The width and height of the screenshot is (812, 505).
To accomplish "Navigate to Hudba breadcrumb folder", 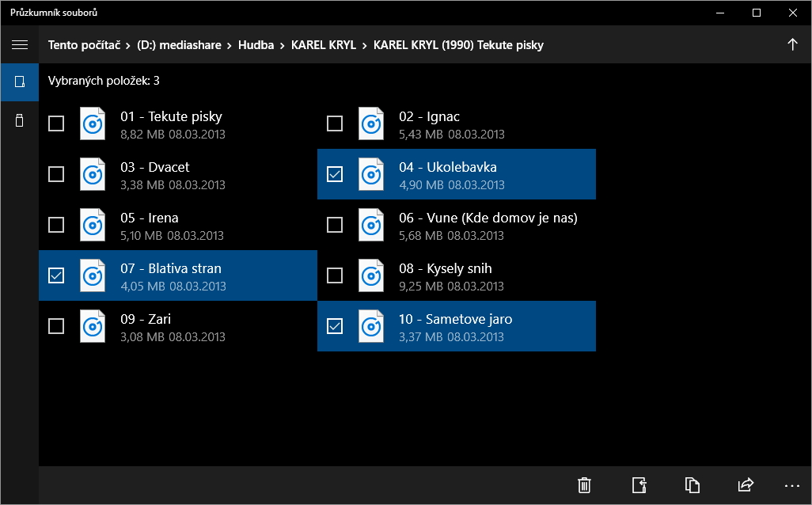I will click(x=256, y=45).
